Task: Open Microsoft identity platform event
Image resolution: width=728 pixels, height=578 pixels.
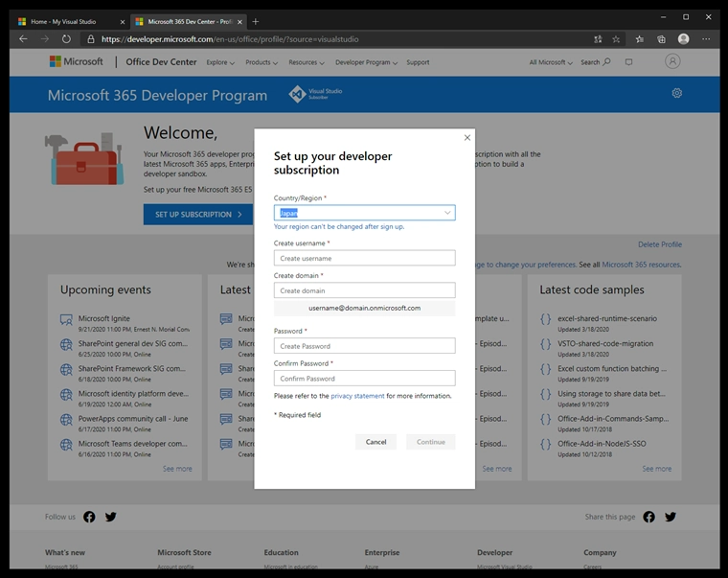Action: point(133,394)
